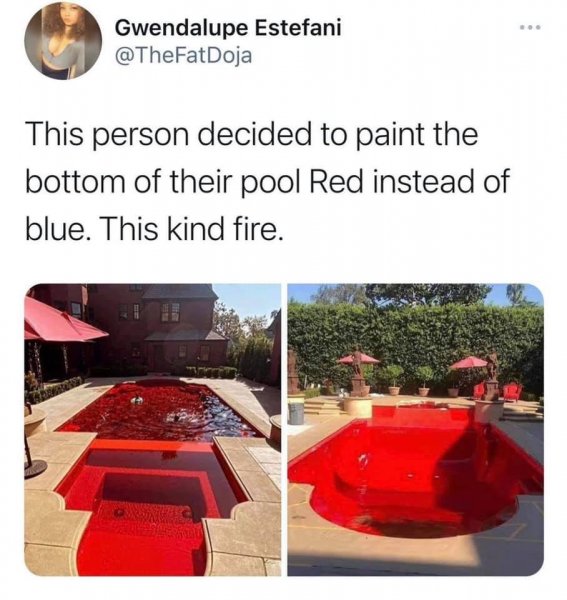This screenshot has width=567, height=600.
Task: Select the left statue under red umbrella
Action: 358,372
